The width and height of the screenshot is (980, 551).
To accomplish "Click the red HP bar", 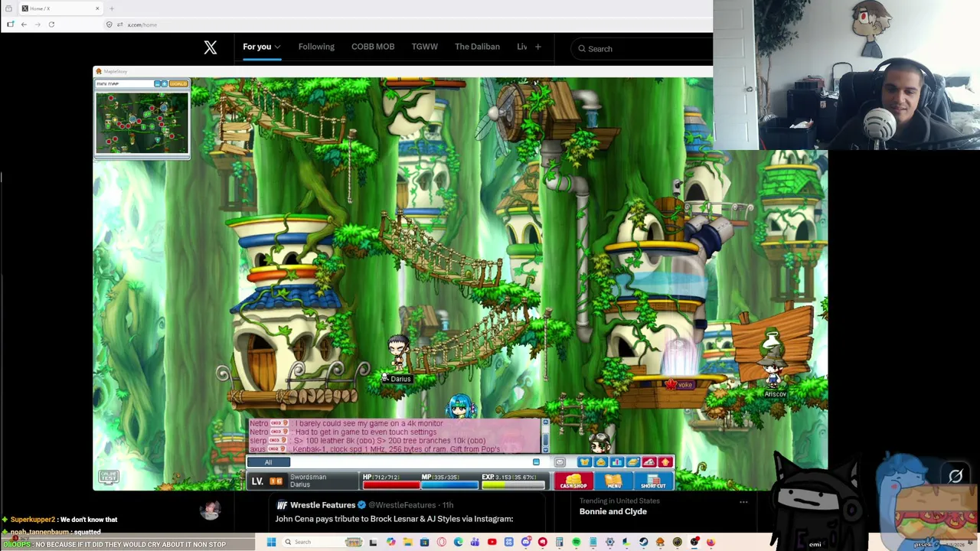I will pyautogui.click(x=391, y=484).
